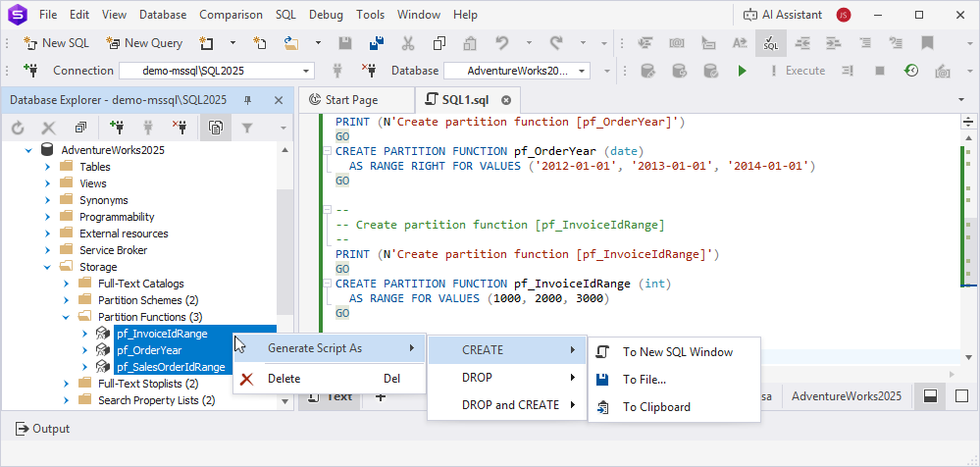Click the AI Assistant button
Viewport: 980px width, 467px height.
pos(785,15)
